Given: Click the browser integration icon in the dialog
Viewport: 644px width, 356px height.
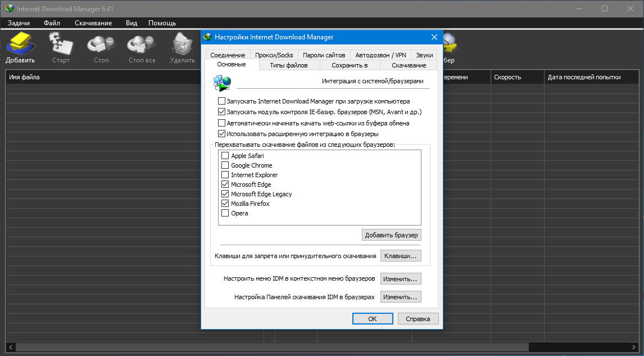Looking at the screenshot, I should [221, 82].
